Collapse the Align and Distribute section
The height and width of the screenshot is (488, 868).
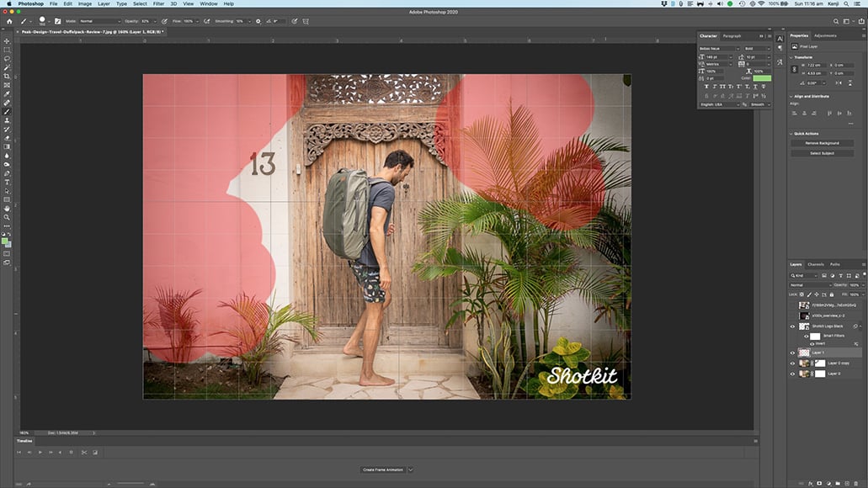click(791, 96)
